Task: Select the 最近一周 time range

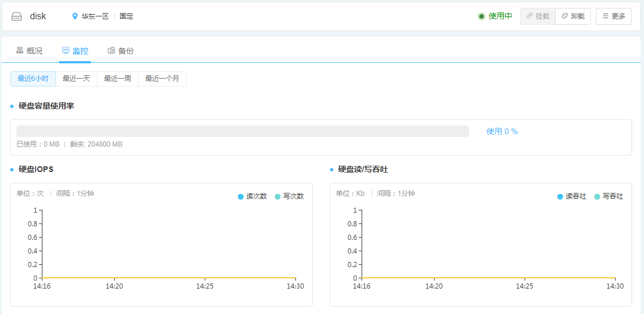Action: 118,79
